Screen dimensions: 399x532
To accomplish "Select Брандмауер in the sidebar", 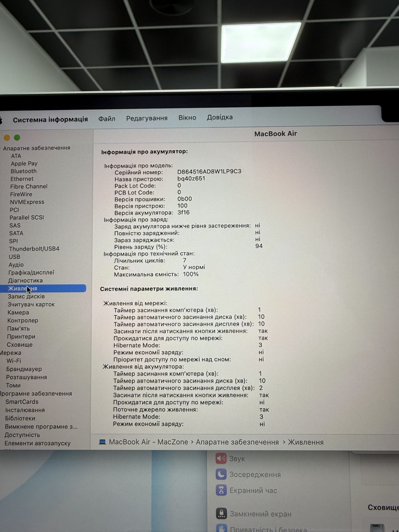I will click(24, 369).
